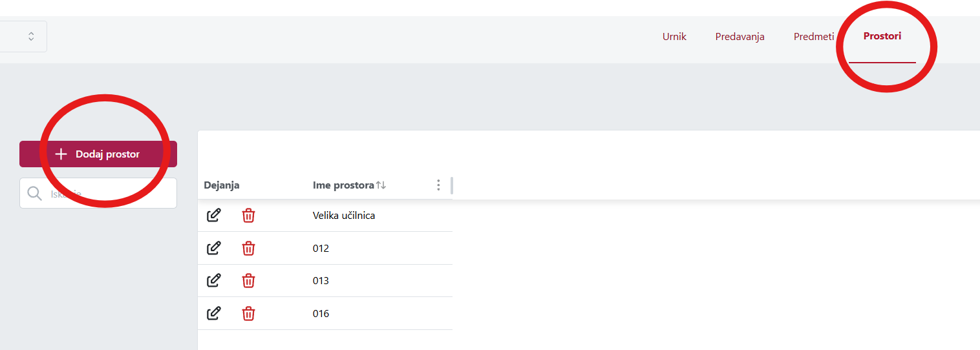Sort by Ime prostora arrows

381,185
